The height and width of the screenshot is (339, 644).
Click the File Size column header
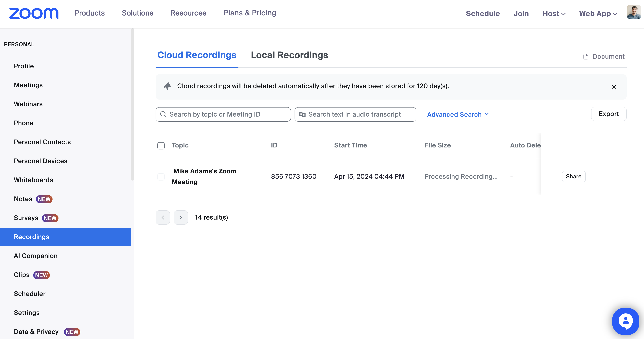438,145
